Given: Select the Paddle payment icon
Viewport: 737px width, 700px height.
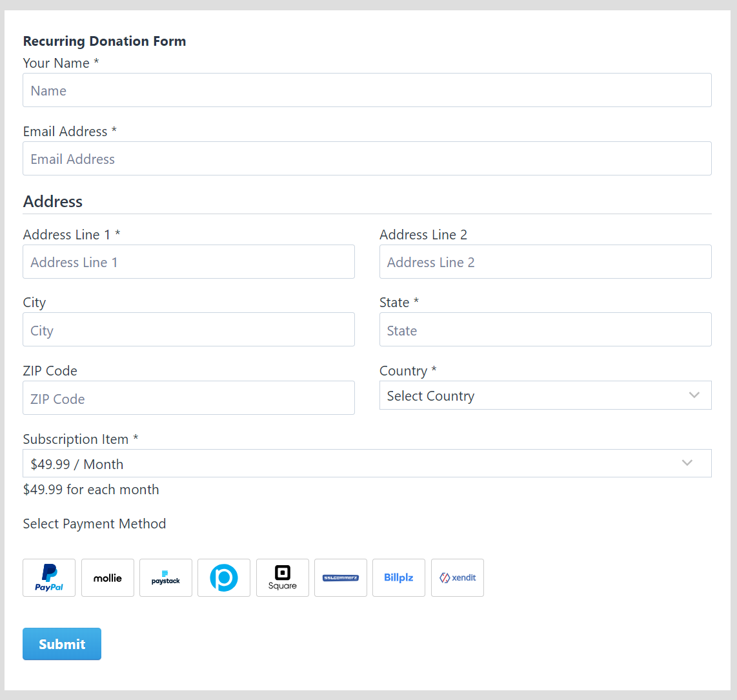Looking at the screenshot, I should (x=223, y=577).
